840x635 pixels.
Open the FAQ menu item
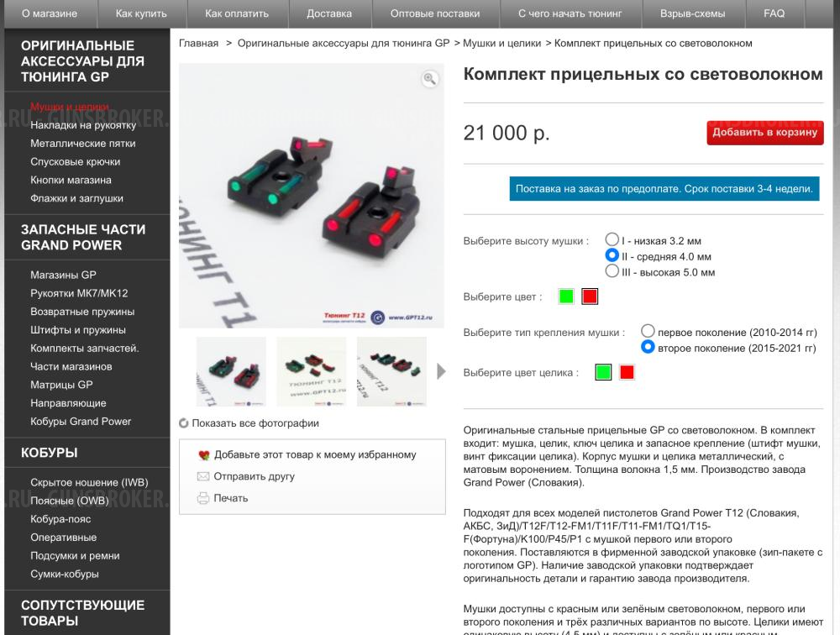(774, 14)
